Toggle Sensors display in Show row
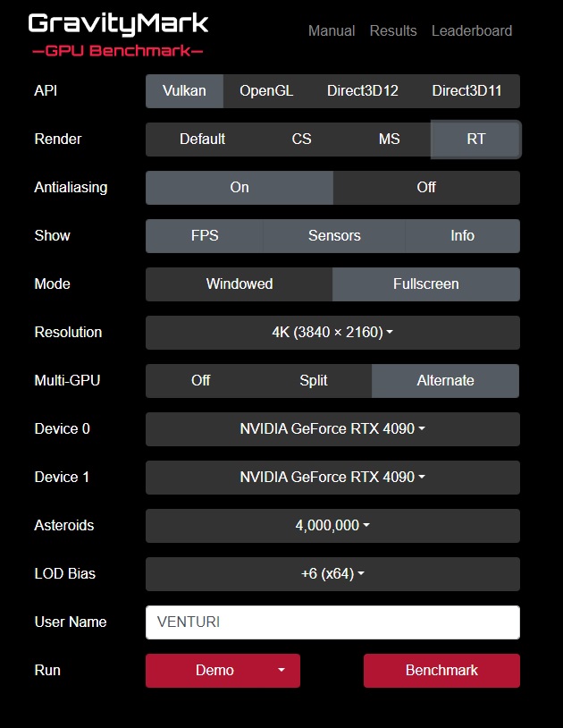 coord(334,235)
